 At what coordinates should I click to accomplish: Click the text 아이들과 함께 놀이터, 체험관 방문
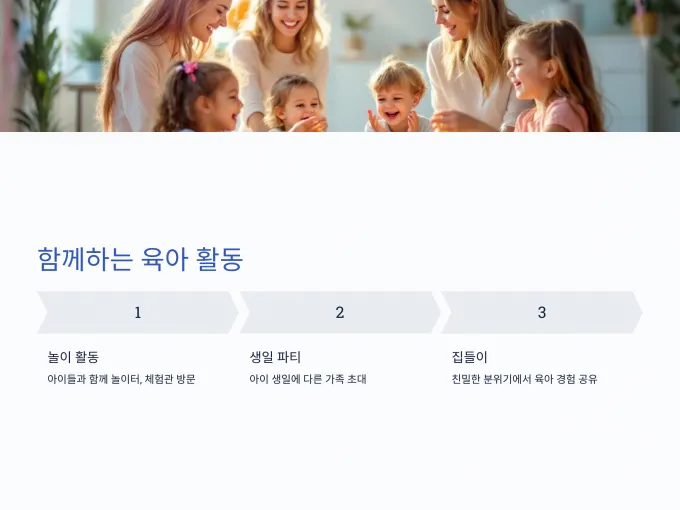pos(121,379)
